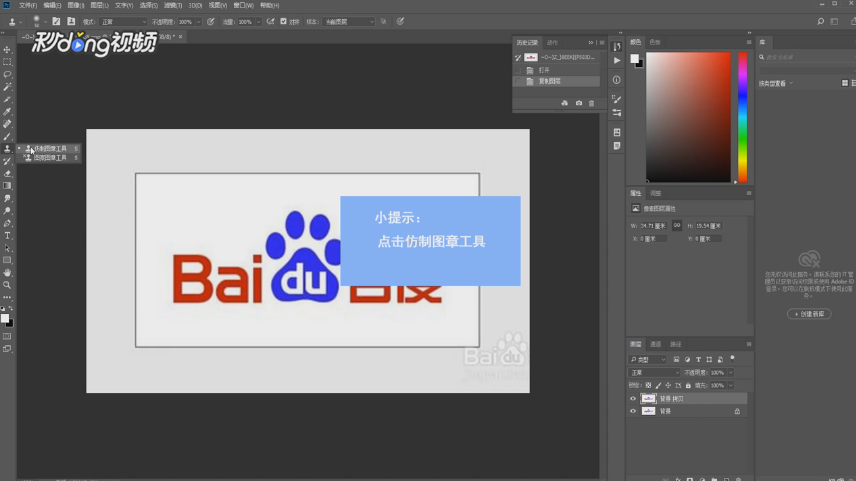Select the Hand tool

[x=7, y=272]
